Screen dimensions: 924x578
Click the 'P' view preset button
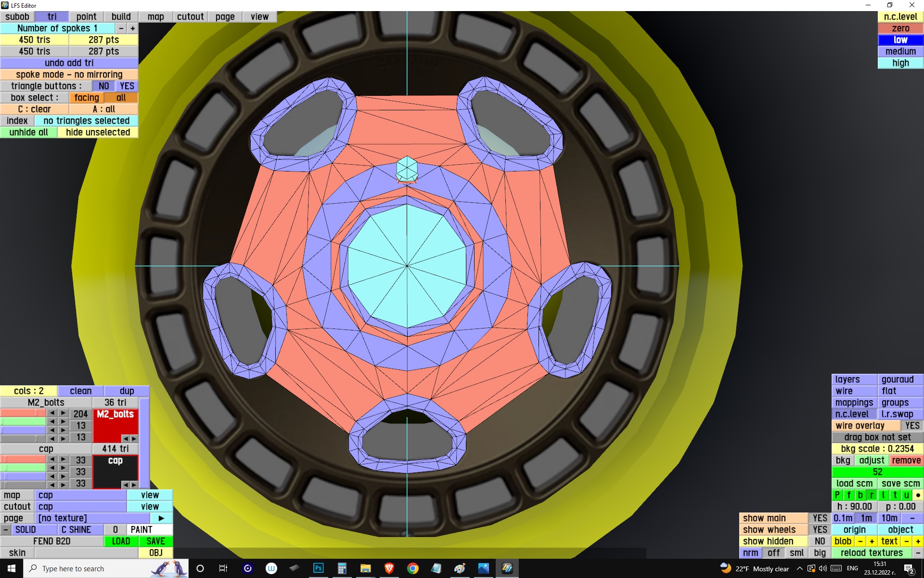point(837,495)
